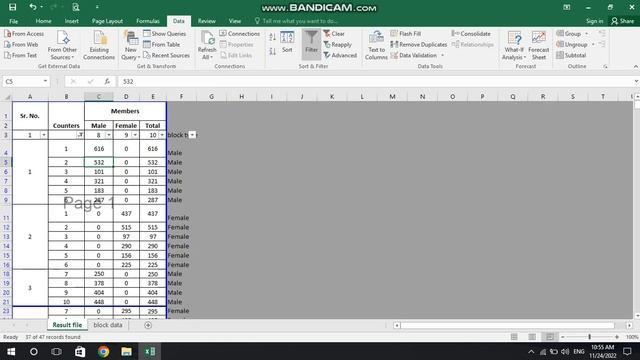Switch to Page Layout view in status bar

click(x=532, y=337)
